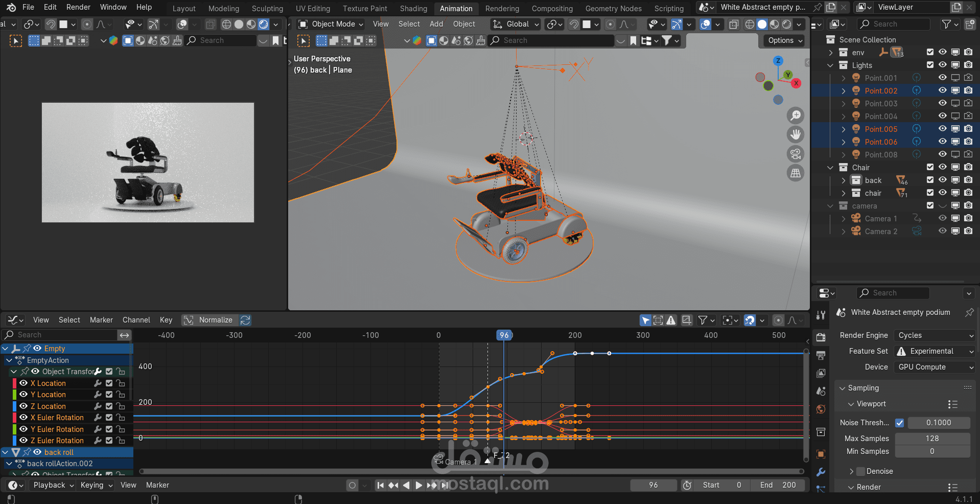Open the Render Engine Cycles dropdown
This screenshot has width=980, height=504.
[x=935, y=335]
